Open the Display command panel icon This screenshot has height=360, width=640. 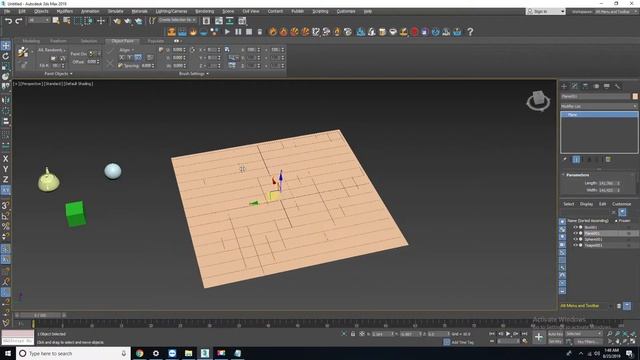pyautogui.click(x=607, y=86)
